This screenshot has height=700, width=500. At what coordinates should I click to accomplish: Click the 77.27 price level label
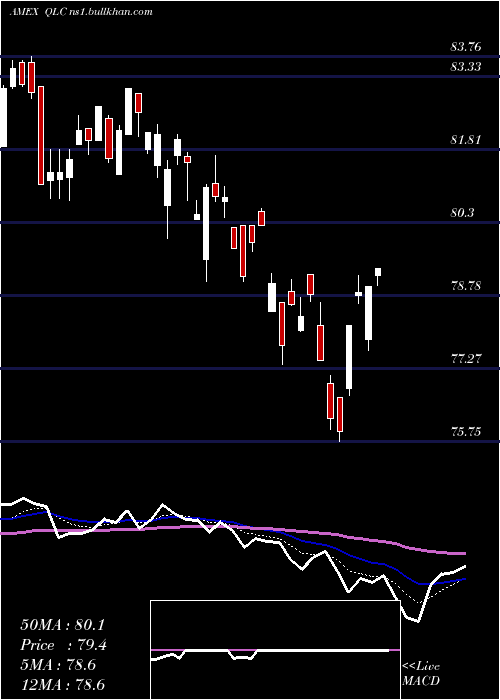tap(466, 358)
